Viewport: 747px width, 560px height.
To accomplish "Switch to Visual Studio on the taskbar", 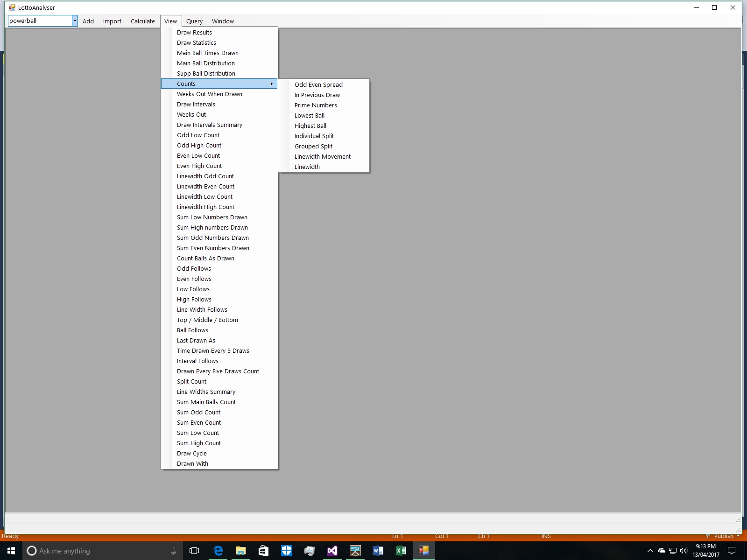I will point(332,551).
